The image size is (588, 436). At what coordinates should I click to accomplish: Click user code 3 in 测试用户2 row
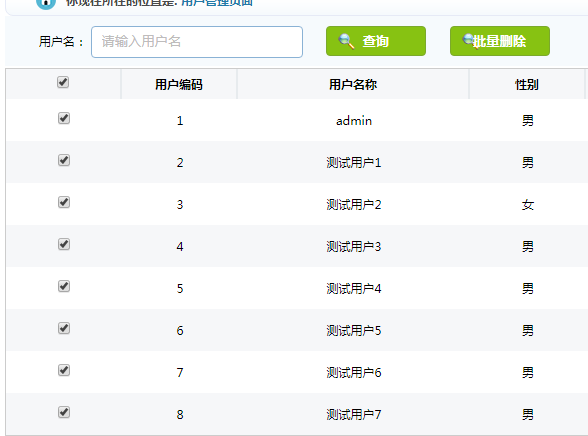pyautogui.click(x=180, y=205)
